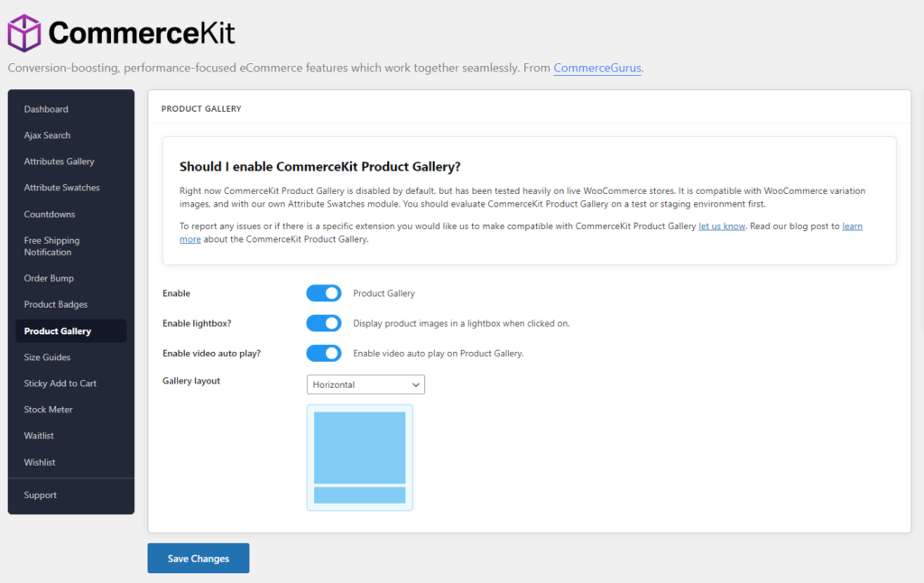Open the Gallery layout dropdown
This screenshot has height=583, width=924.
[x=365, y=384]
